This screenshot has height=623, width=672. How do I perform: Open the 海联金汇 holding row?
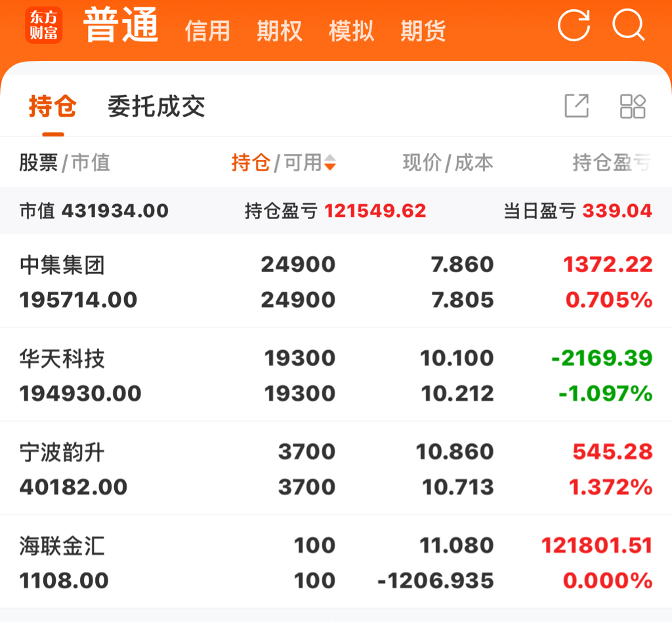(x=336, y=562)
